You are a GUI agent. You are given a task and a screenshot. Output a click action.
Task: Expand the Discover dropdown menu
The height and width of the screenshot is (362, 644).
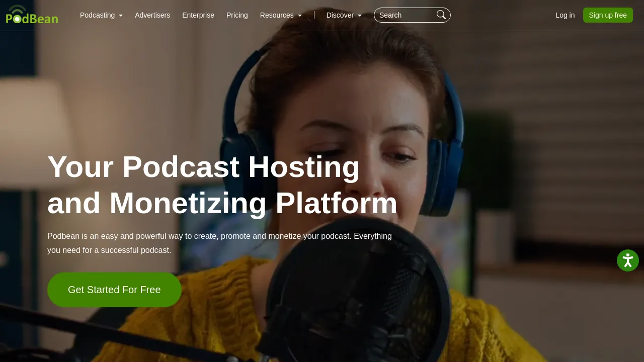click(x=344, y=15)
